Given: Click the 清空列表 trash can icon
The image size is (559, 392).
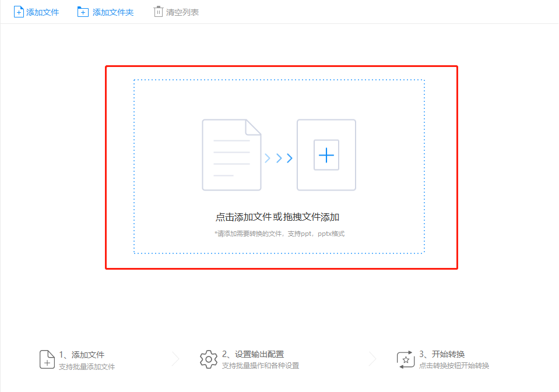Looking at the screenshot, I should 159,12.
